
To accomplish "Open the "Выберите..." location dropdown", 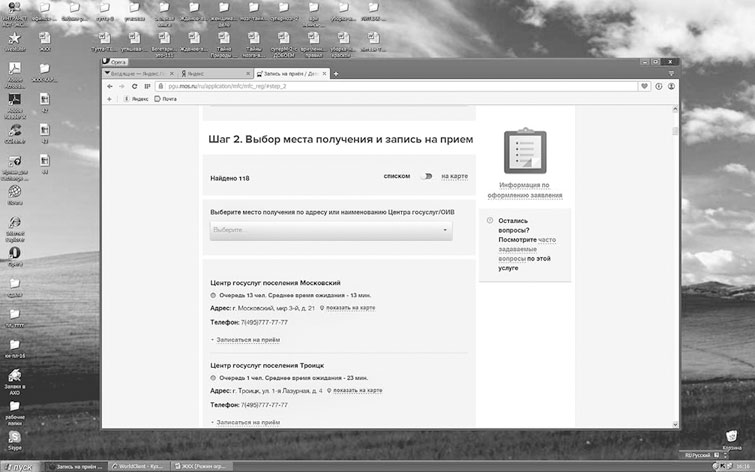I will point(331,230).
